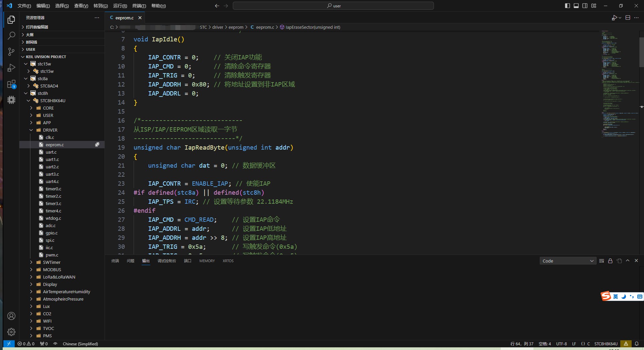The width and height of the screenshot is (644, 350).
Task: Open the Manage gear icon
Action: point(11,332)
